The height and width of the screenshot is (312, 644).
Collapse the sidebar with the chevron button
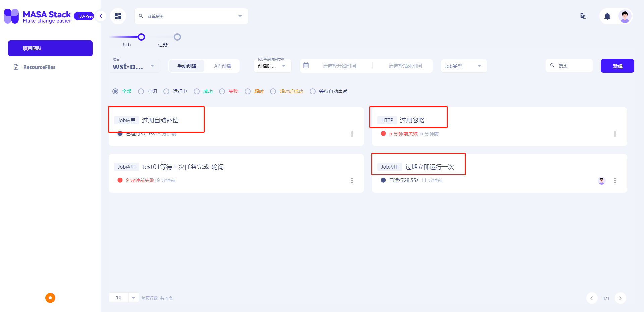tap(100, 16)
